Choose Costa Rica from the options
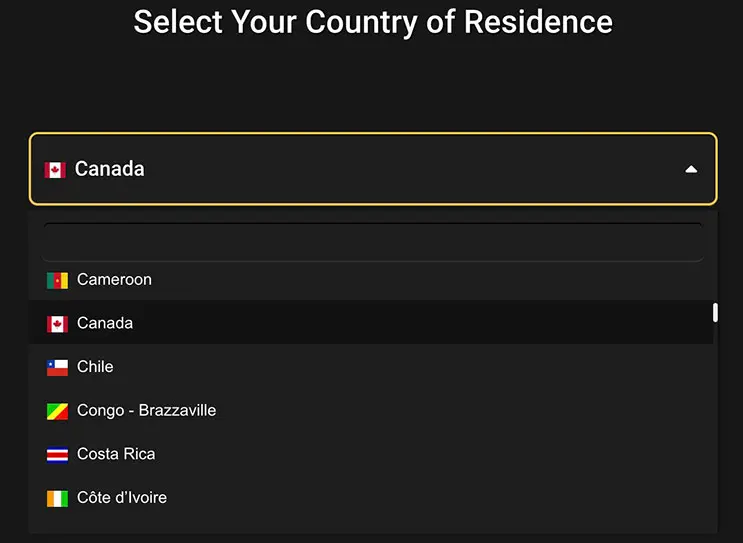 tap(116, 454)
